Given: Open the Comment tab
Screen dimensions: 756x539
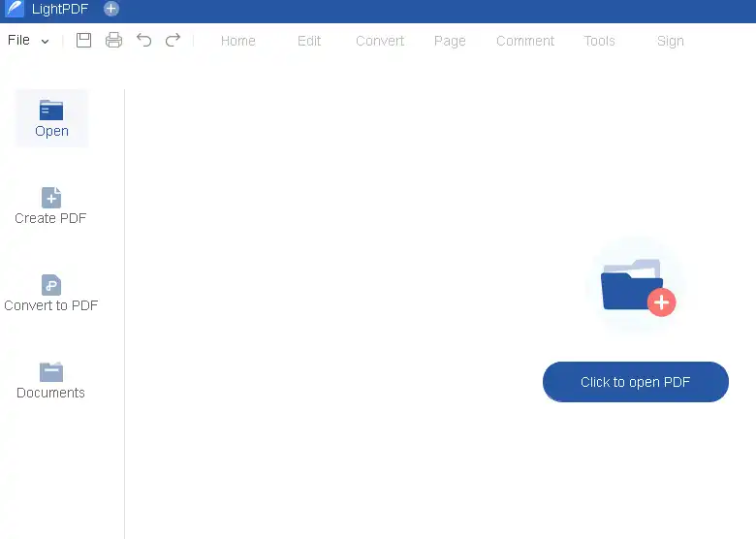Looking at the screenshot, I should 525,41.
